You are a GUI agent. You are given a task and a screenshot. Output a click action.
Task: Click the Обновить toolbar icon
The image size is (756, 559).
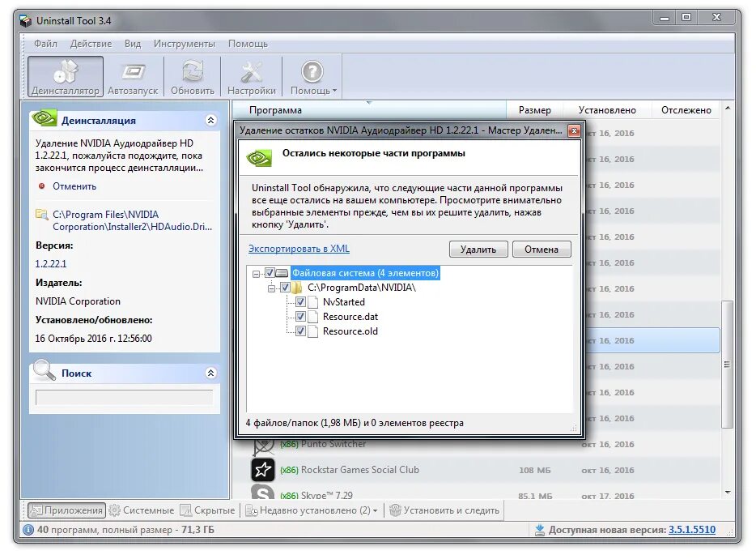point(193,77)
